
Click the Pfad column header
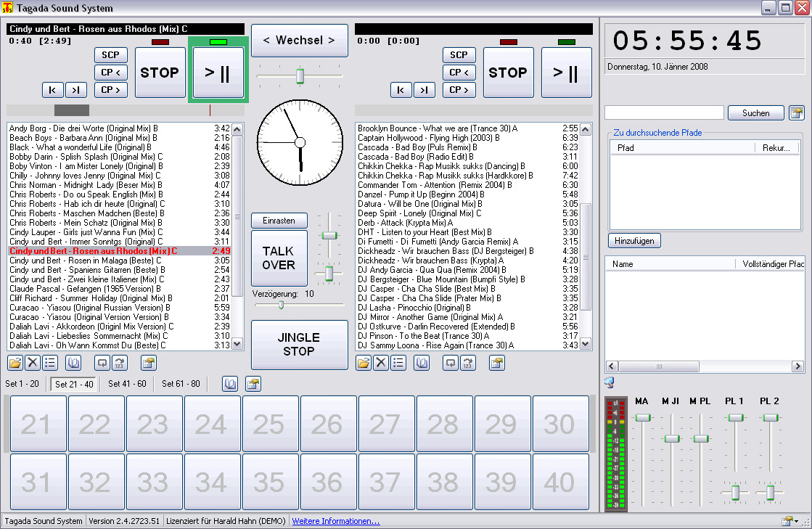(626, 147)
